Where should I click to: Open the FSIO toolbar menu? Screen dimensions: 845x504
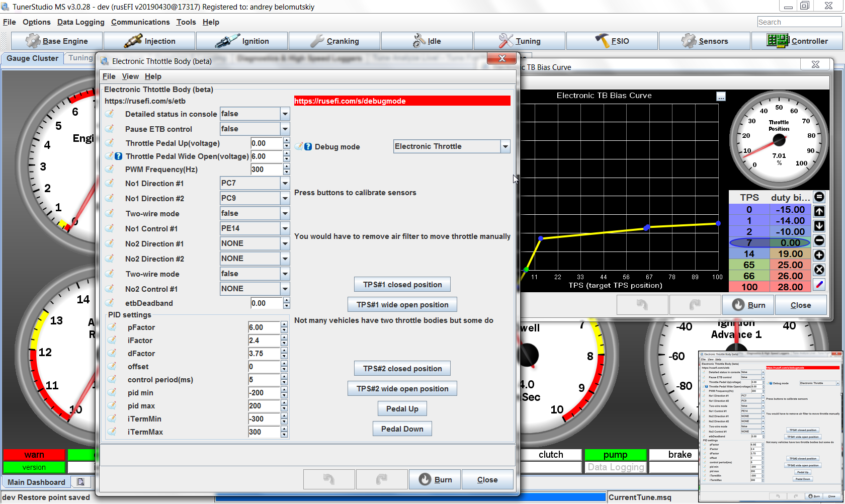coord(612,41)
